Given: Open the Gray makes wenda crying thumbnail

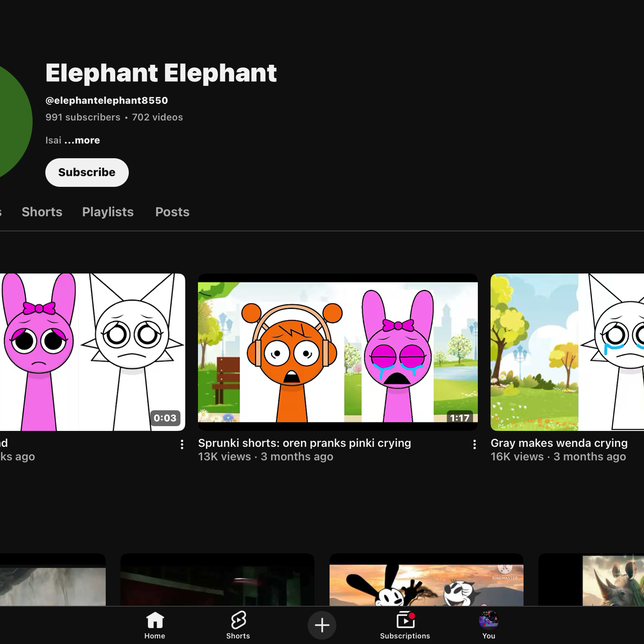Looking at the screenshot, I should (x=567, y=352).
